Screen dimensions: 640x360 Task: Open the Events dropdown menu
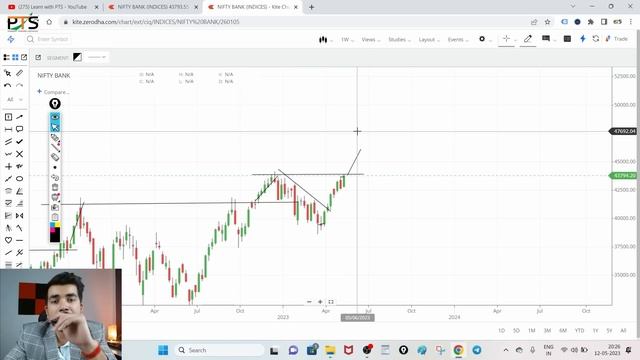[458, 40]
